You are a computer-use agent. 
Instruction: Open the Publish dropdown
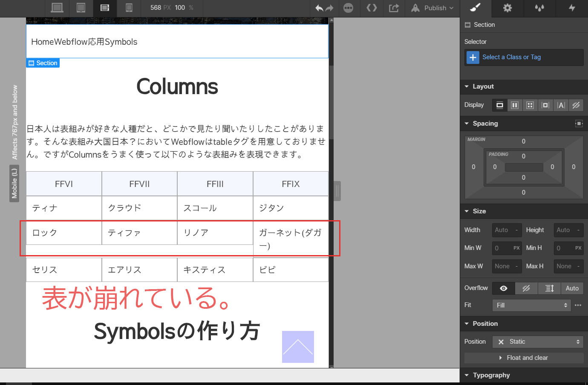point(432,8)
